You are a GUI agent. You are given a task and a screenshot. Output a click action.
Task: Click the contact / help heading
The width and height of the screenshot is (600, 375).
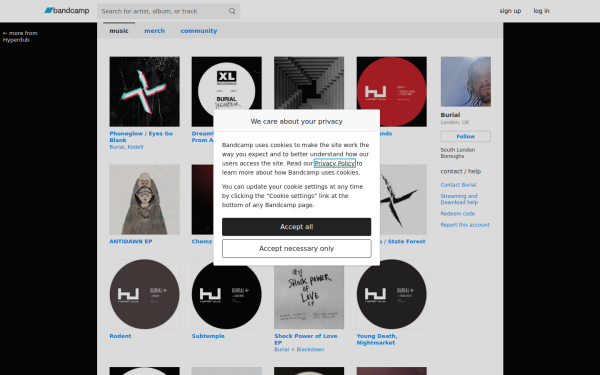[461, 171]
